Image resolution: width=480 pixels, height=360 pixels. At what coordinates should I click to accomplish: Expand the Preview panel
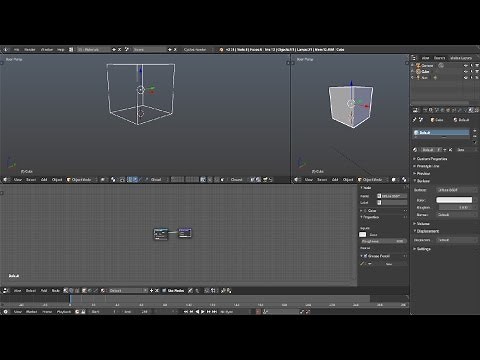422,173
